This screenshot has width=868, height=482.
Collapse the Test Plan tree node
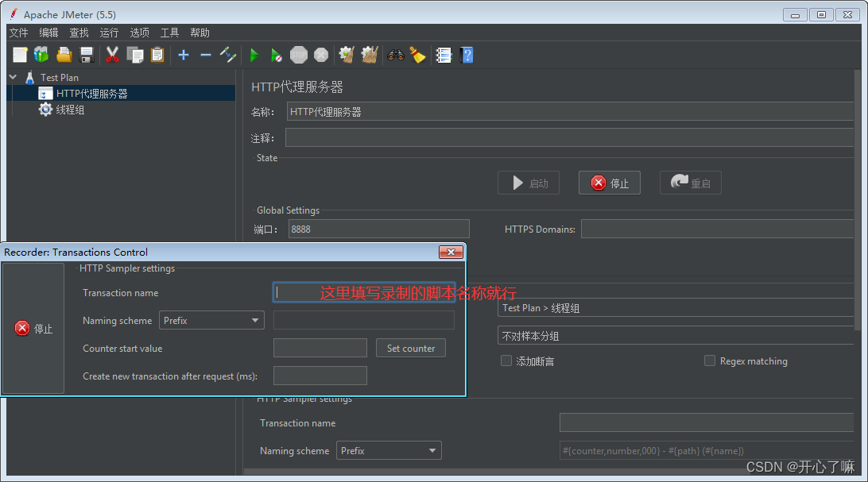point(13,77)
